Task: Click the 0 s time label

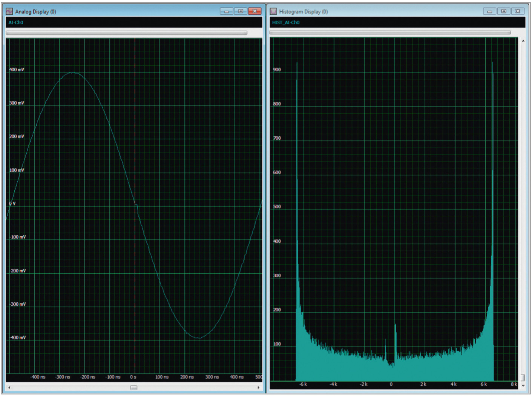Action: click(x=133, y=377)
